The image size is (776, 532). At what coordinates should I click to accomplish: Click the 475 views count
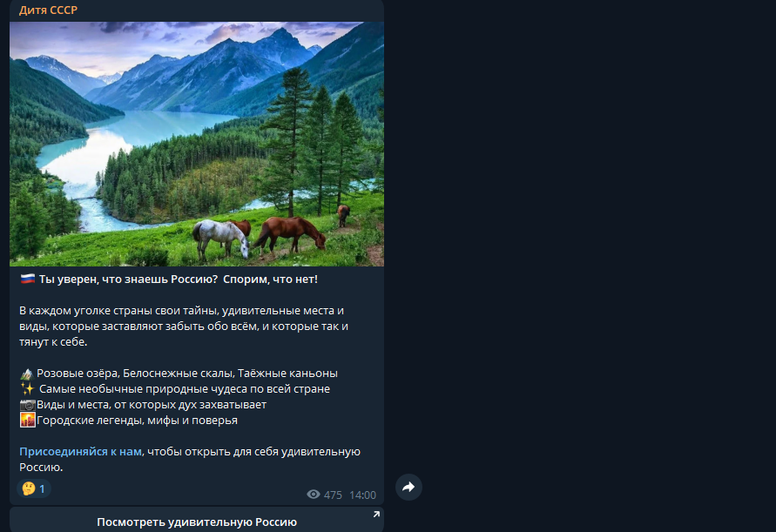click(333, 495)
